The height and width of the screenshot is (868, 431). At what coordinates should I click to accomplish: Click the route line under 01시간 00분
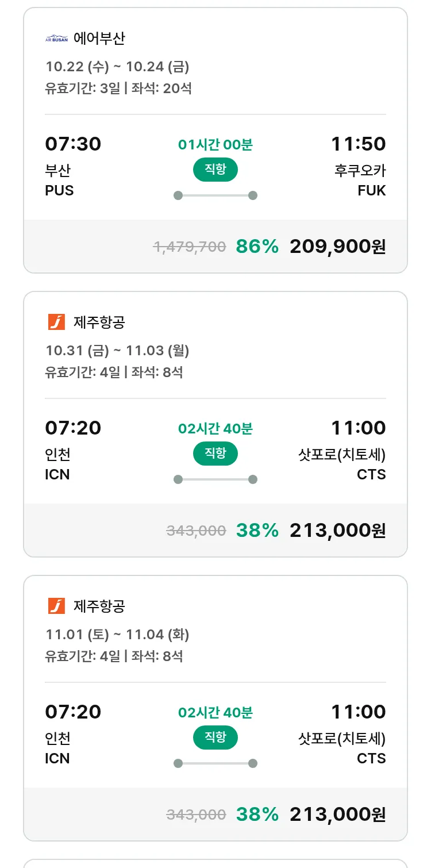[x=215, y=195]
